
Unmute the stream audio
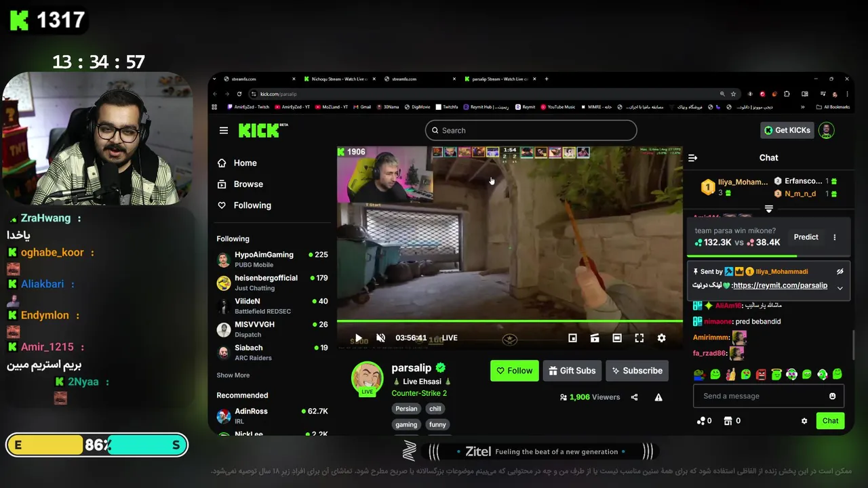coord(380,338)
